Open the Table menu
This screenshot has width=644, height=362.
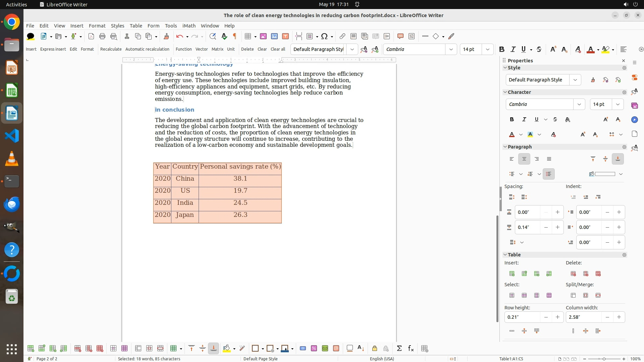click(x=136, y=25)
